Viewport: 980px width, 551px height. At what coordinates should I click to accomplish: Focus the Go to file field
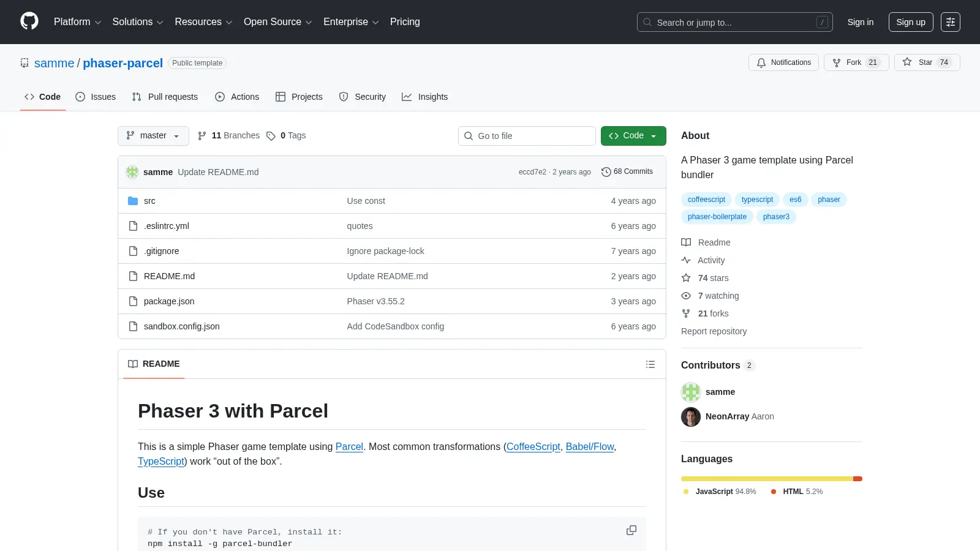(527, 136)
